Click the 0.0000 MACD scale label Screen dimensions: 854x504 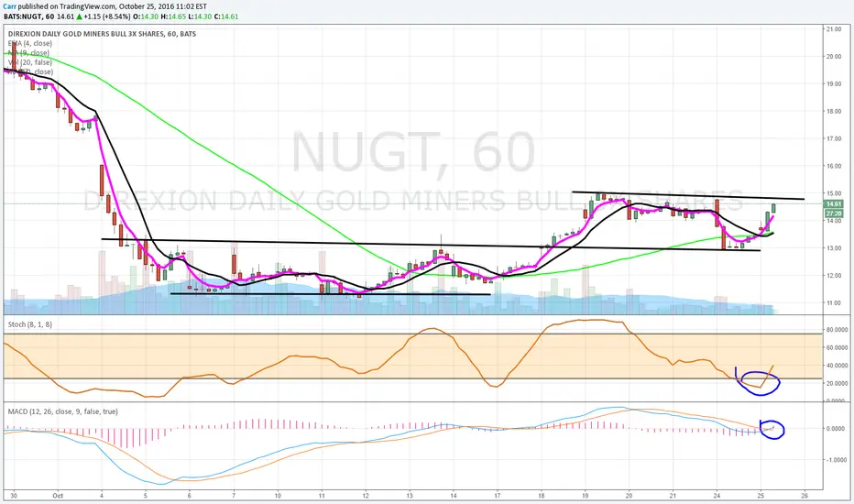(x=836, y=429)
